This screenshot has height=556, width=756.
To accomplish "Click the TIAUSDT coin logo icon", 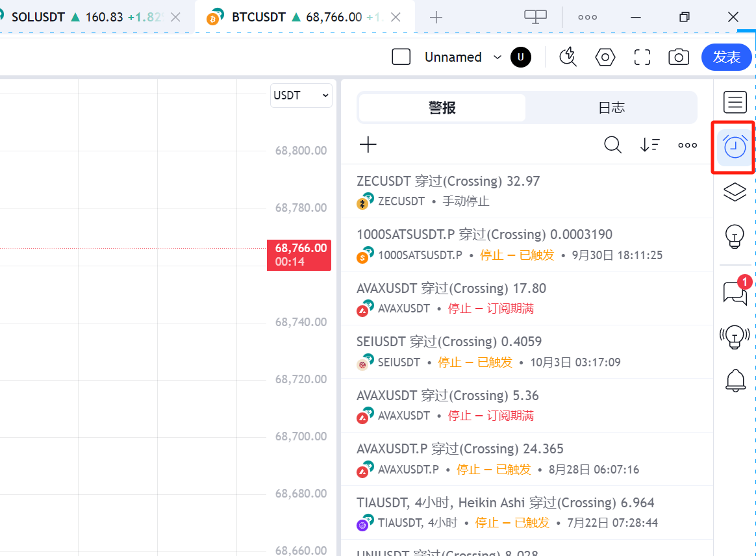I will click(364, 523).
